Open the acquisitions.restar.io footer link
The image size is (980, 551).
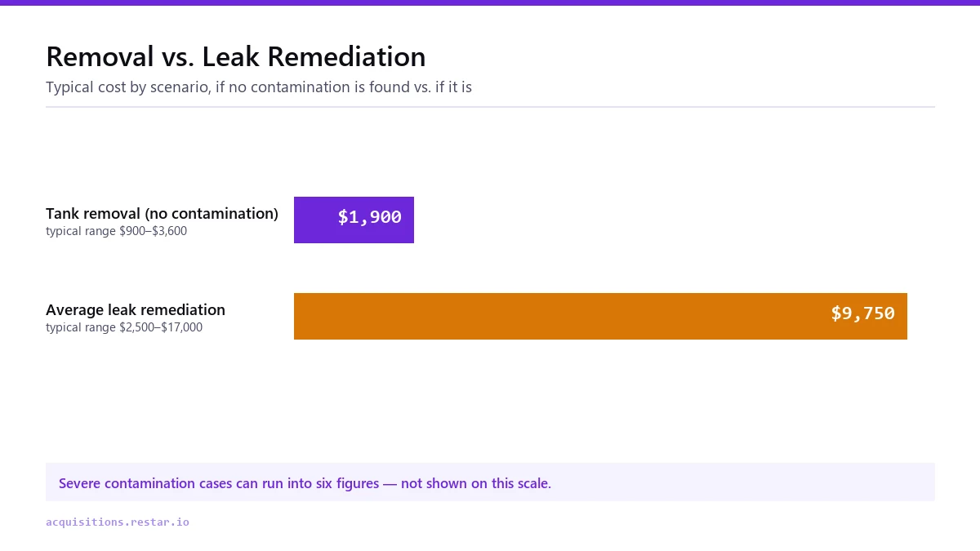click(118, 522)
